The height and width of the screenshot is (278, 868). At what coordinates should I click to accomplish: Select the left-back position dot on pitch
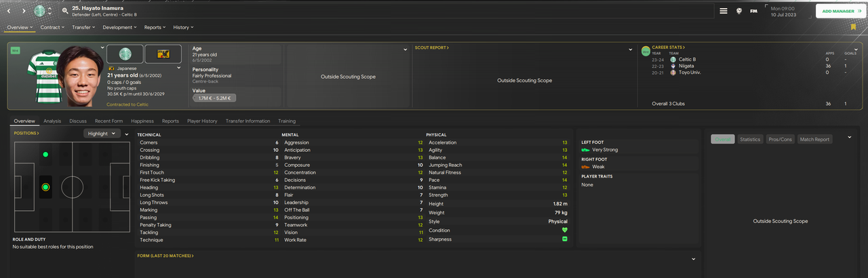pos(45,155)
